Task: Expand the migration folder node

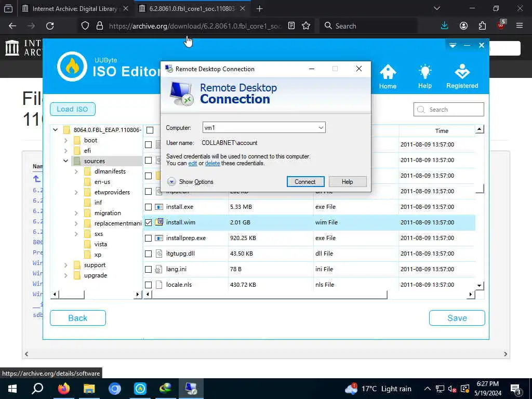Action: tap(76, 214)
